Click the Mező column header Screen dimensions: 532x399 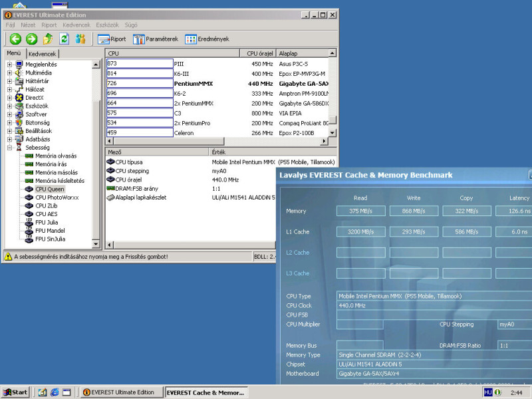157,152
